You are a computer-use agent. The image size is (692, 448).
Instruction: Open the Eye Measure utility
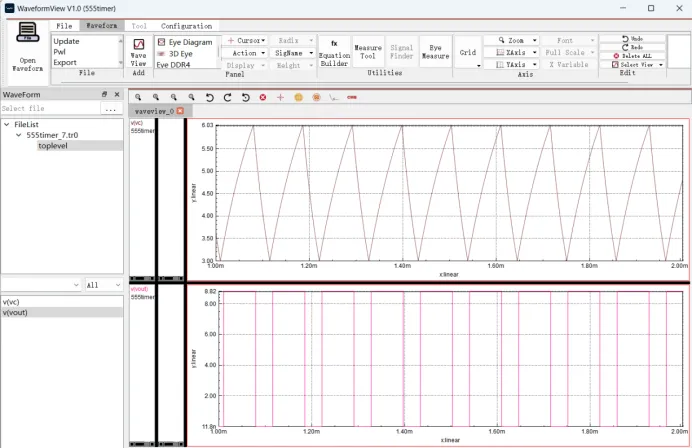435,52
